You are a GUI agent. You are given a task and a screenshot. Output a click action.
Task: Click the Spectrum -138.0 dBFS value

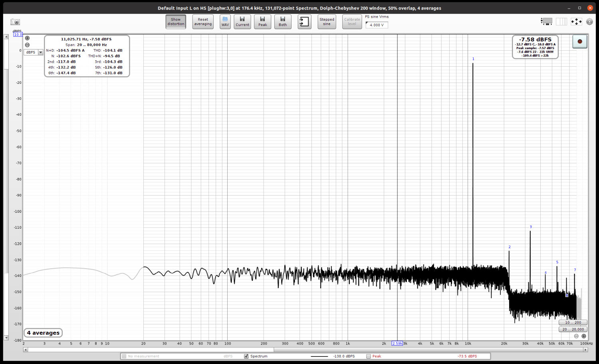tap(344, 356)
